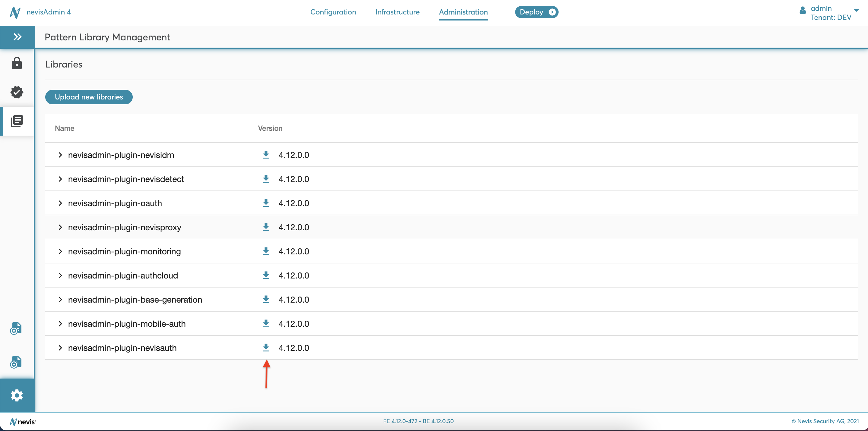The width and height of the screenshot is (868, 431).
Task: Click the nevis logo in footer
Action: click(23, 422)
